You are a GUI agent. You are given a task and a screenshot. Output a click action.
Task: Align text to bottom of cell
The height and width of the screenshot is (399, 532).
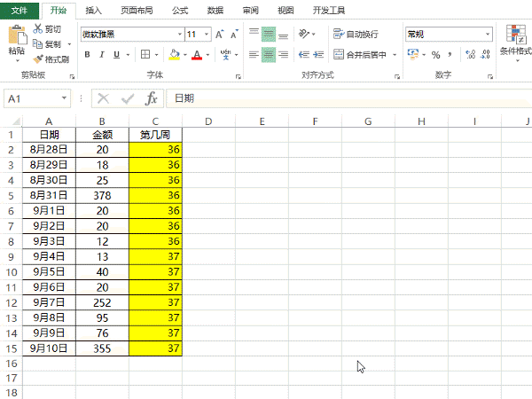[284, 35]
